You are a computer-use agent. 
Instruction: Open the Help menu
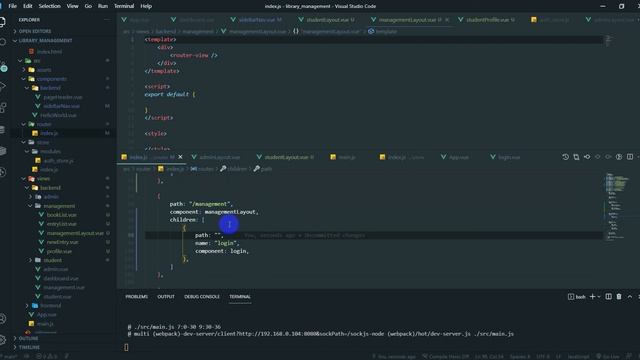pyautogui.click(x=146, y=6)
